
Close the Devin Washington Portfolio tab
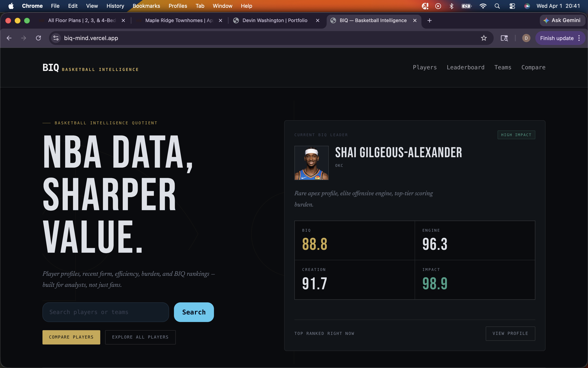(x=317, y=20)
